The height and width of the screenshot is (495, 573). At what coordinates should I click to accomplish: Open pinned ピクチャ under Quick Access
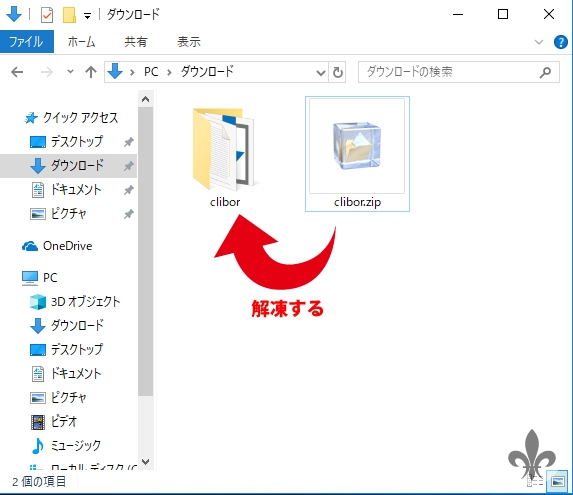(58, 214)
